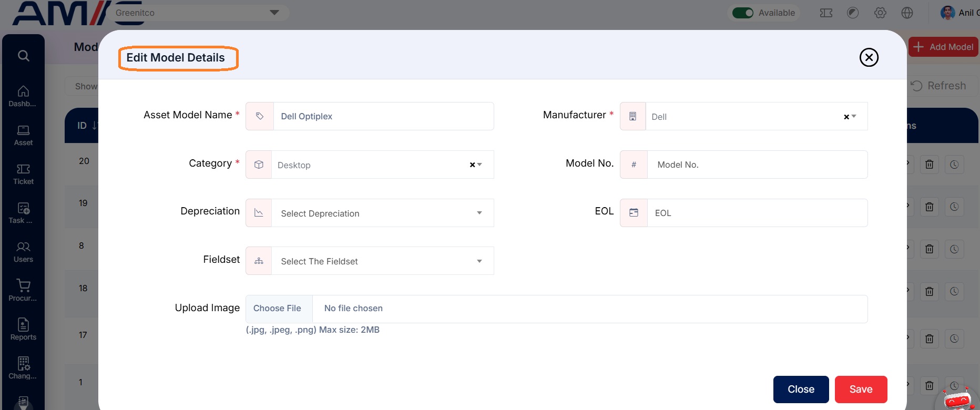Click the Save button
The width and height of the screenshot is (980, 410).
click(x=861, y=389)
